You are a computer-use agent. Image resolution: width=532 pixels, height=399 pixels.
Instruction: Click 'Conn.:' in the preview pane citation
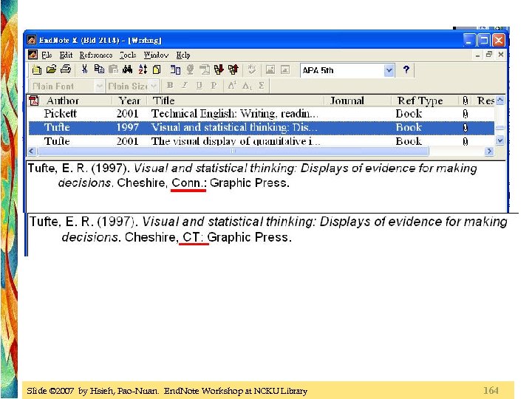[x=189, y=183]
